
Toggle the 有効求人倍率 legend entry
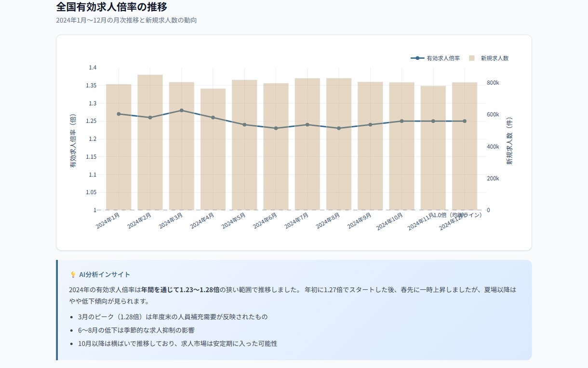click(x=435, y=58)
